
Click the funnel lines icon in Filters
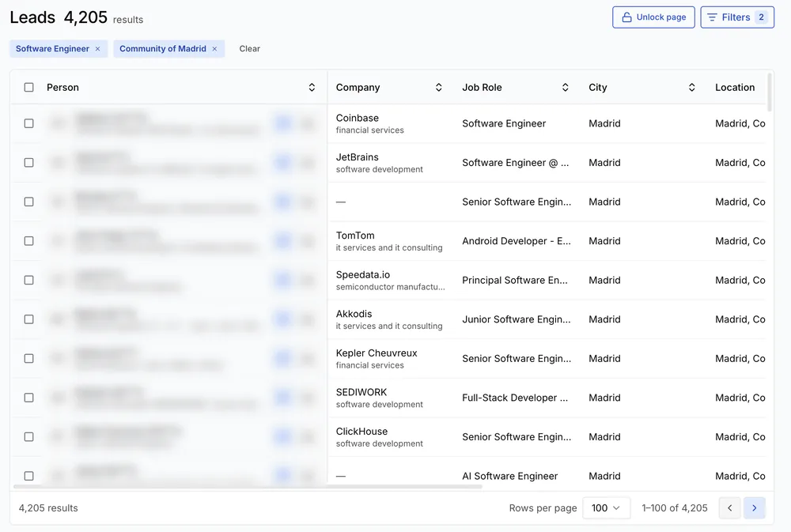(x=712, y=17)
